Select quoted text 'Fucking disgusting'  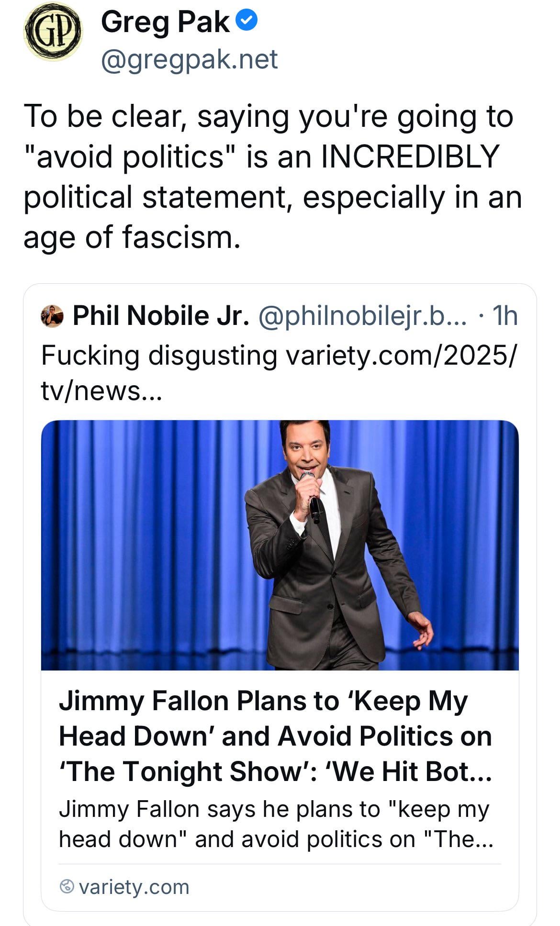tap(159, 356)
